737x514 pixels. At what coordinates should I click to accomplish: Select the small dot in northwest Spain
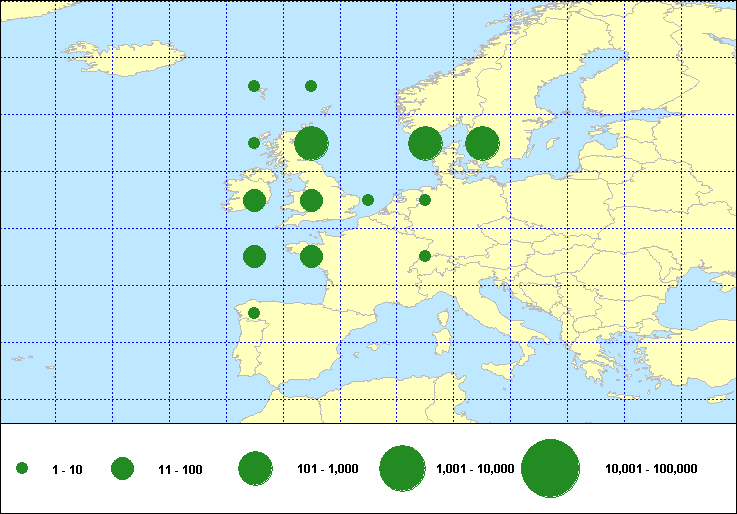pyautogui.click(x=254, y=313)
